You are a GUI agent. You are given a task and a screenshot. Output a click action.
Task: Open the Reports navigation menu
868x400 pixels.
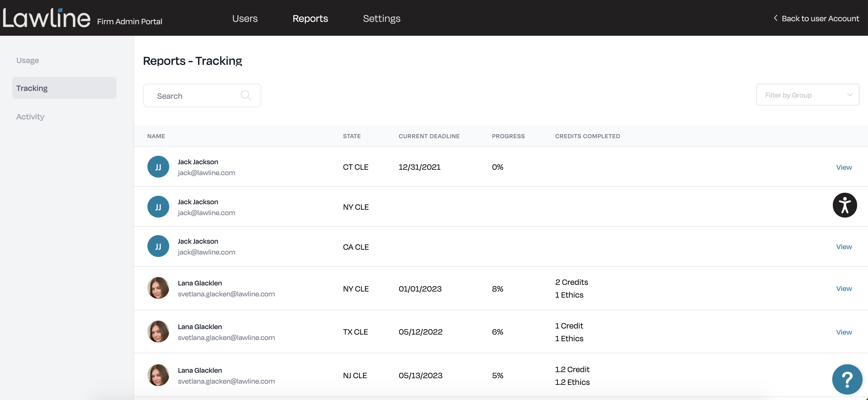click(311, 18)
